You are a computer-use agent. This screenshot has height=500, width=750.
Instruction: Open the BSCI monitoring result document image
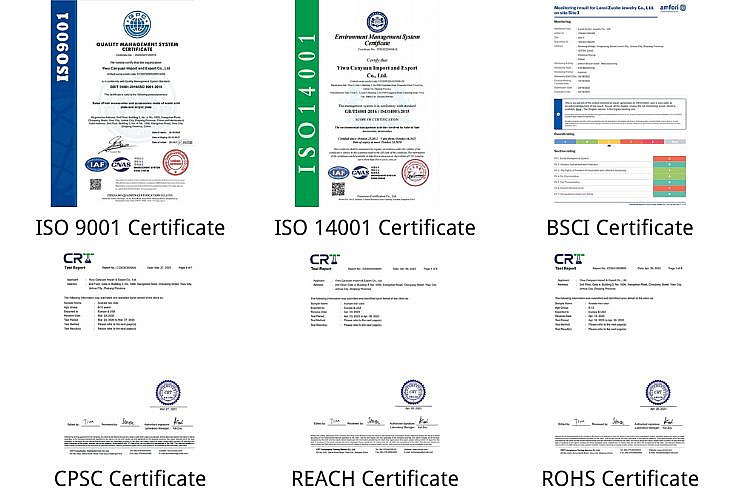point(620,103)
